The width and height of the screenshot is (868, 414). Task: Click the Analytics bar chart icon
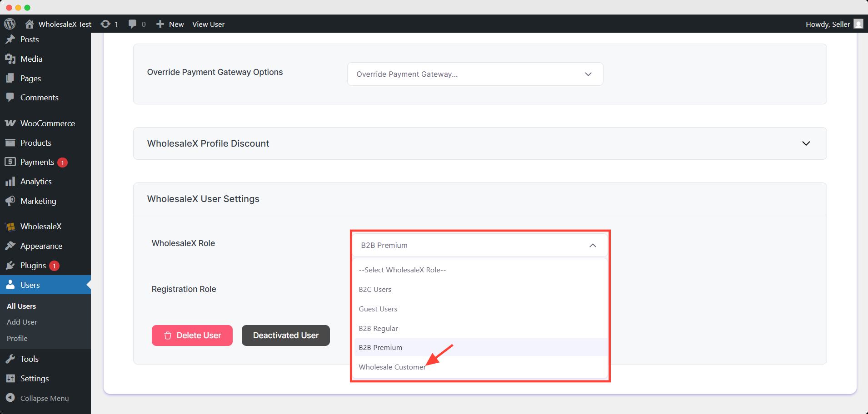10,182
